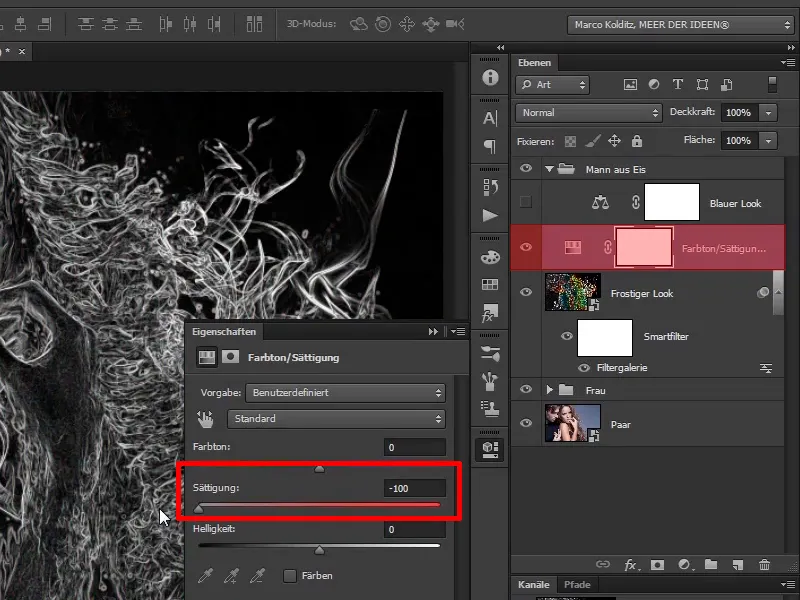Hide the Paar layer

tap(526, 423)
